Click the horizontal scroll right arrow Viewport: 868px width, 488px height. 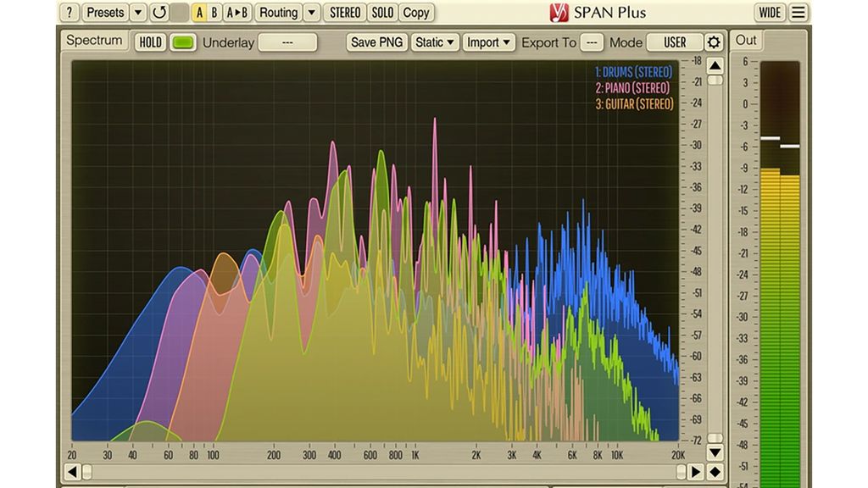pyautogui.click(x=695, y=472)
